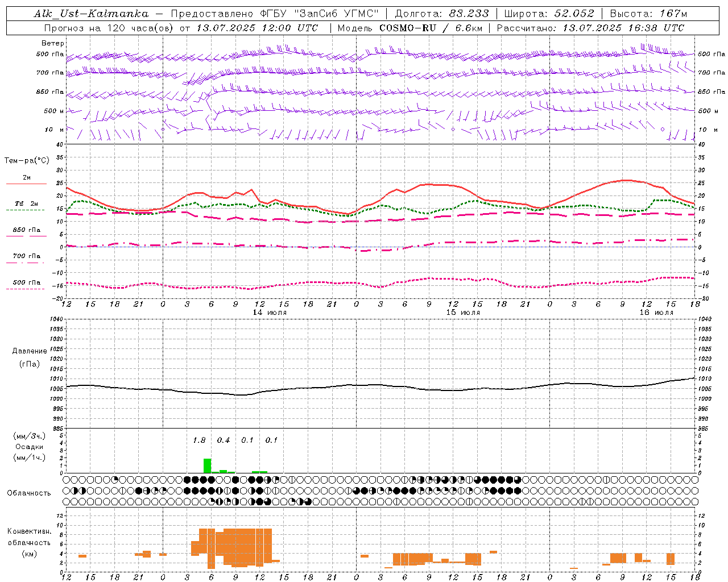Image resolution: width=728 pixels, height=582 pixels.
Task: Select the elevation value 167м
Action: click(673, 14)
